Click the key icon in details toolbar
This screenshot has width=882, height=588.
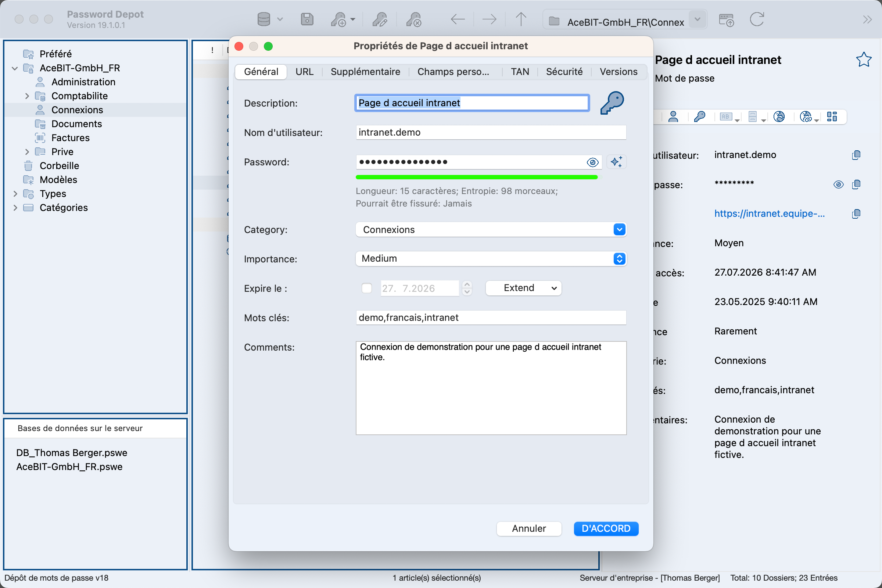click(x=699, y=117)
